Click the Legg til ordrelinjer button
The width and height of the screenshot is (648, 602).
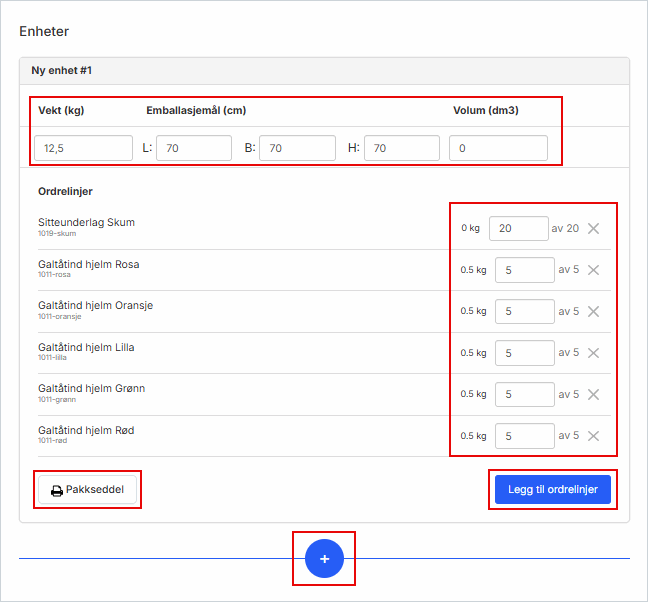tap(552, 490)
